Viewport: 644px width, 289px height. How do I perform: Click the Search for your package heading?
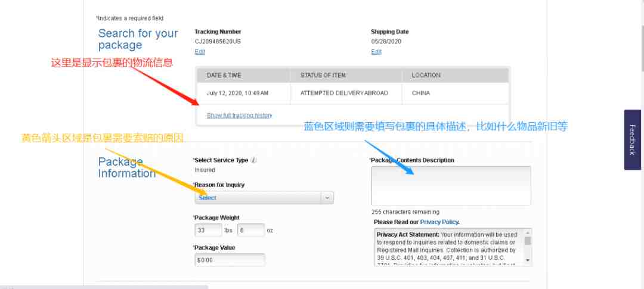pyautogui.click(x=138, y=39)
